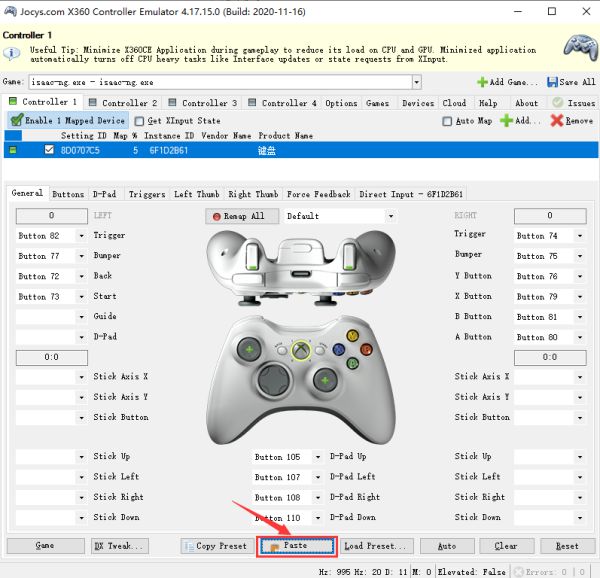Click the left stick 0:0 axis indicator

click(51, 357)
